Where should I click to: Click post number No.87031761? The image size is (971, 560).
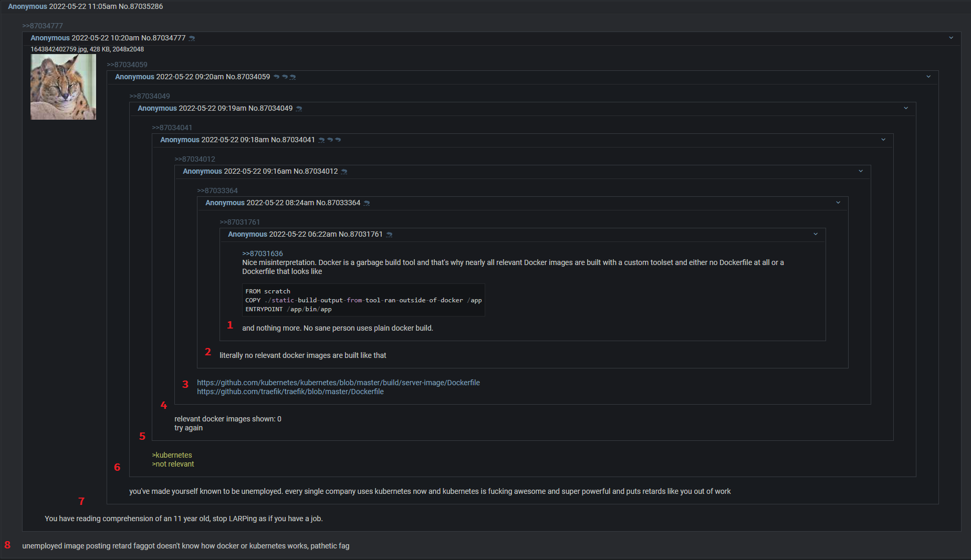(x=361, y=234)
